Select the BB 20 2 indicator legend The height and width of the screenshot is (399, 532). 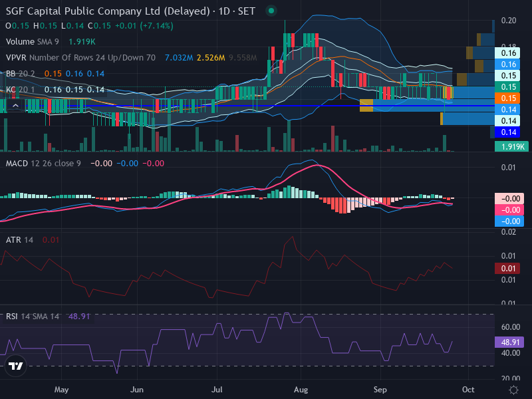pyautogui.click(x=21, y=74)
